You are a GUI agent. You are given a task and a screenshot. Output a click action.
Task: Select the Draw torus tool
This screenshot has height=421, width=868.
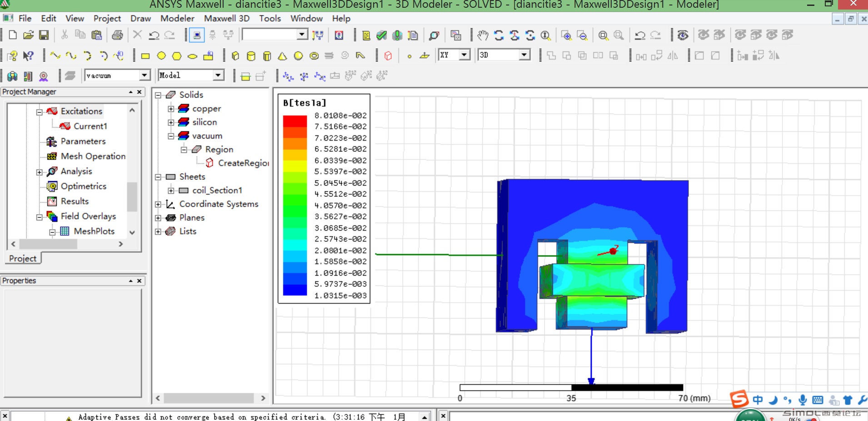pyautogui.click(x=314, y=56)
